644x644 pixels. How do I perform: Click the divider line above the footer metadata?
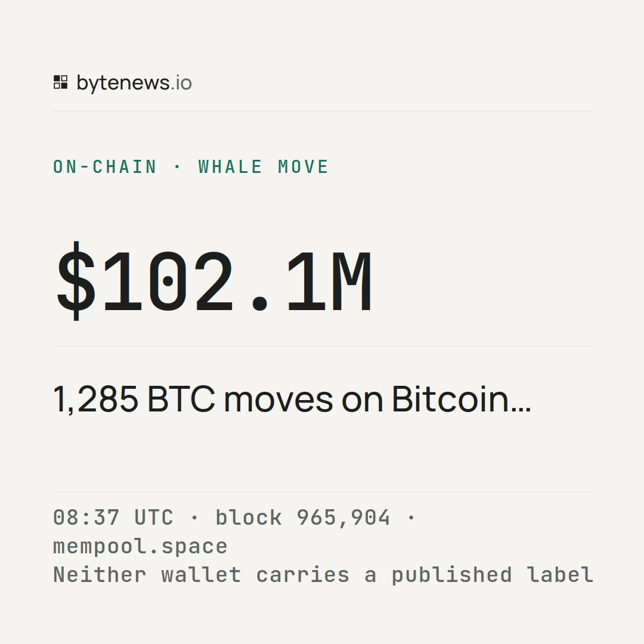coord(322,491)
